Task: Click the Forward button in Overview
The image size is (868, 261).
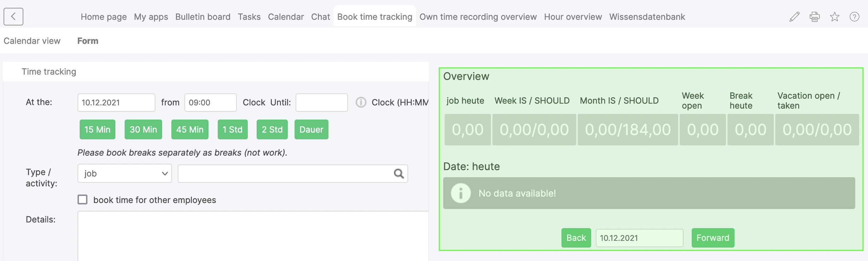Action: pyautogui.click(x=713, y=238)
